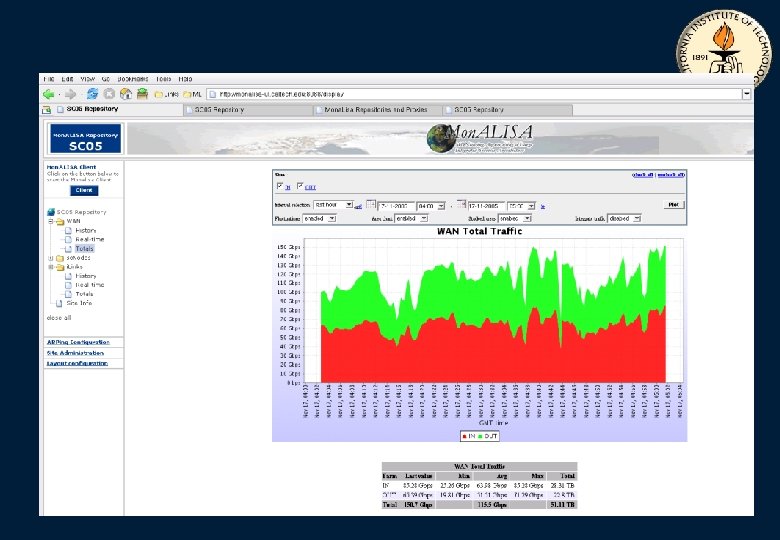This screenshot has width=780, height=540.
Task: Click the iLinks folder icon
Action: click(x=60, y=267)
